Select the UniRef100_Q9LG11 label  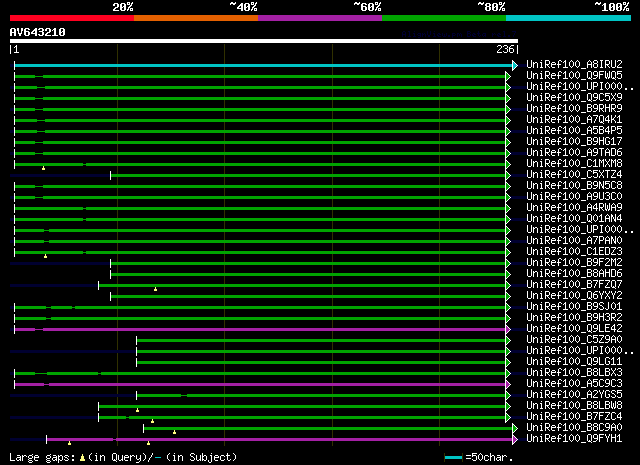coord(574,361)
